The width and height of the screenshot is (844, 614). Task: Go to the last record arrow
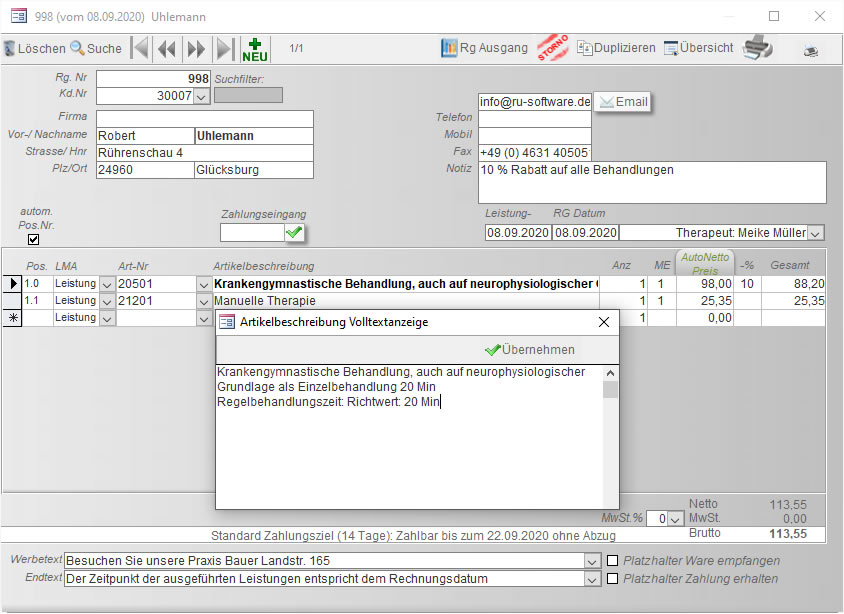click(x=225, y=48)
